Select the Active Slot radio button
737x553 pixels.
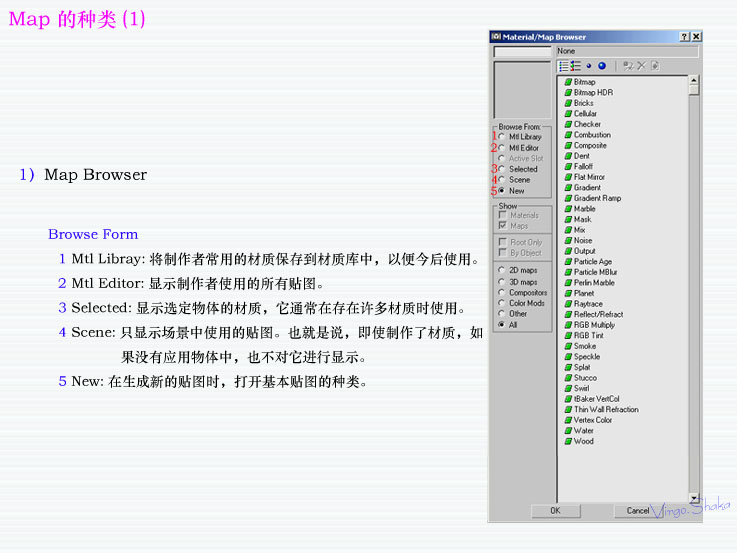tap(502, 159)
